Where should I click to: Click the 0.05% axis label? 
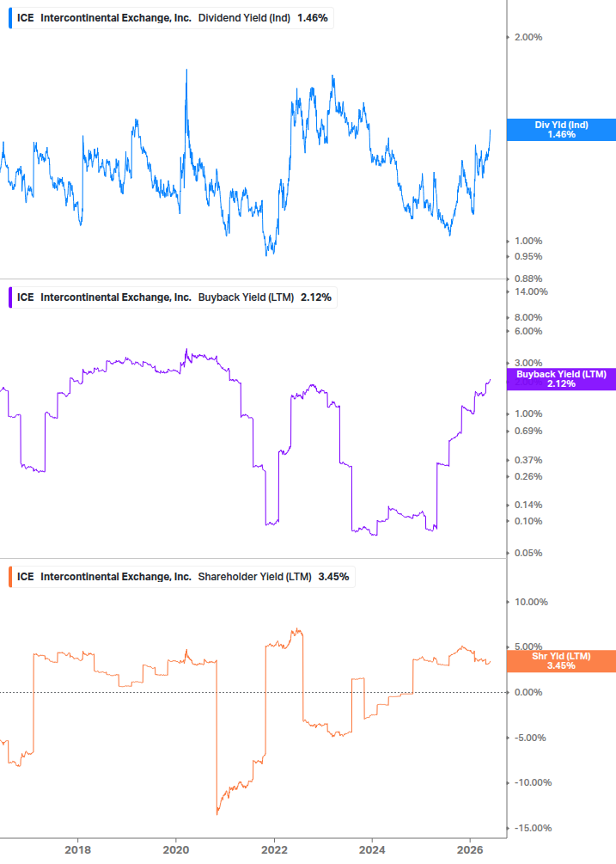(x=528, y=554)
